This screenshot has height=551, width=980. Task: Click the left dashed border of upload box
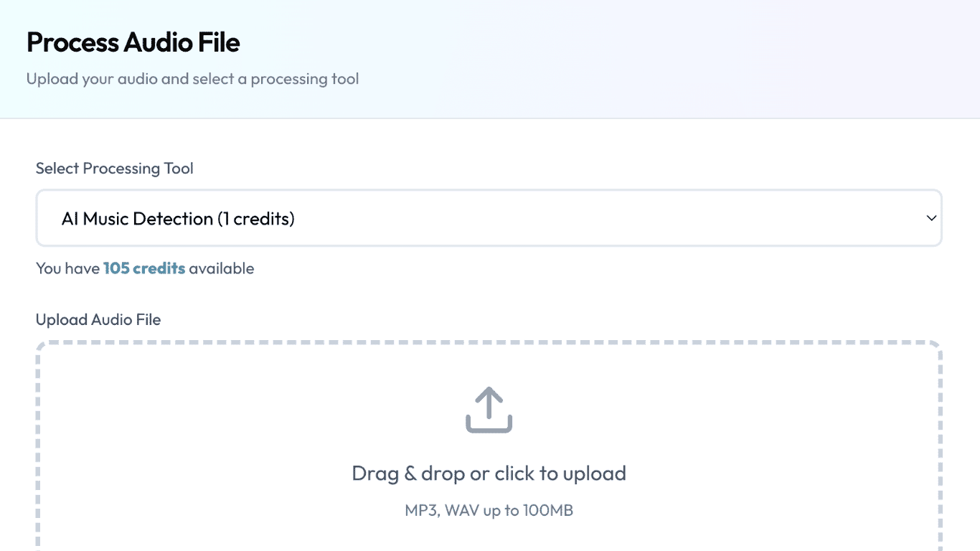point(39,445)
